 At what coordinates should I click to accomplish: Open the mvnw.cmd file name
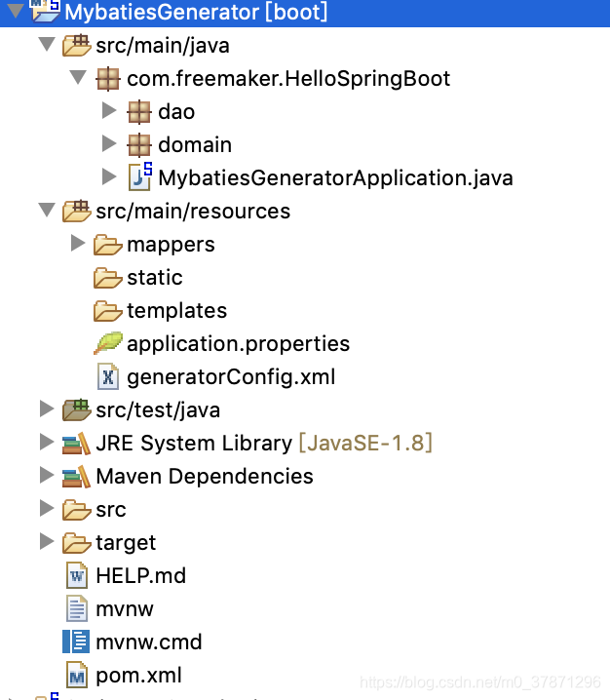click(x=149, y=642)
